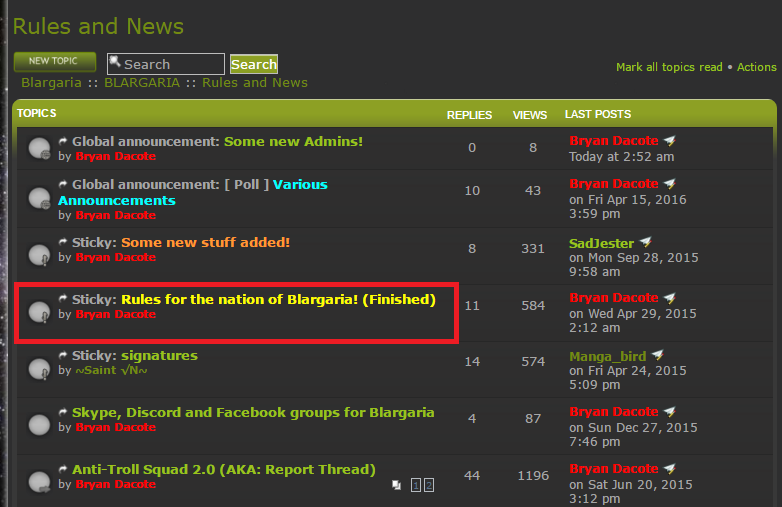The image size is (782, 507).
Task: Open the Rules and News page heading
Action: [x=98, y=26]
